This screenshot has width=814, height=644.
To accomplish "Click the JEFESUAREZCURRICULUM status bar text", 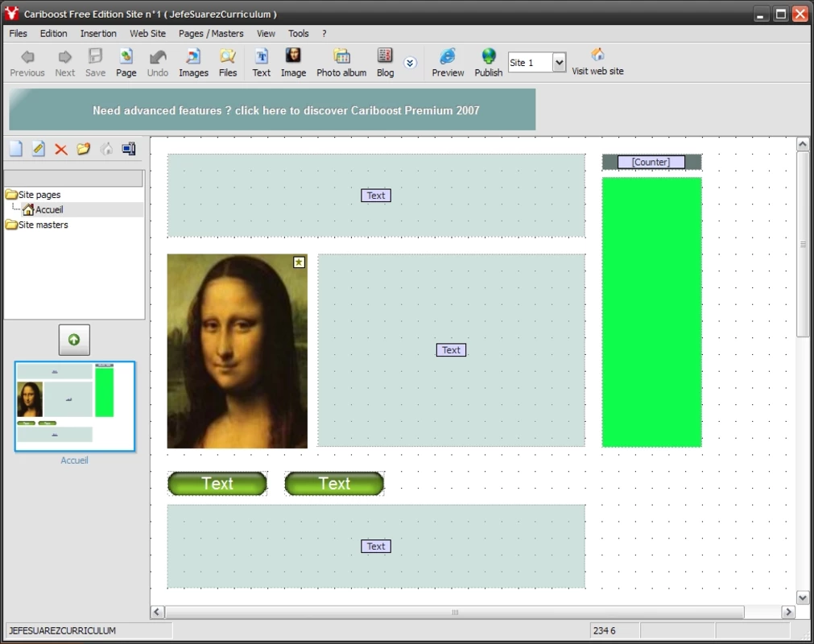I will click(x=62, y=630).
